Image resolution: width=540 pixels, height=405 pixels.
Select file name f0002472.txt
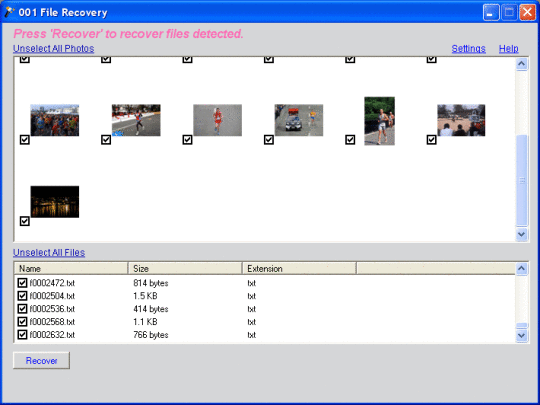click(52, 283)
